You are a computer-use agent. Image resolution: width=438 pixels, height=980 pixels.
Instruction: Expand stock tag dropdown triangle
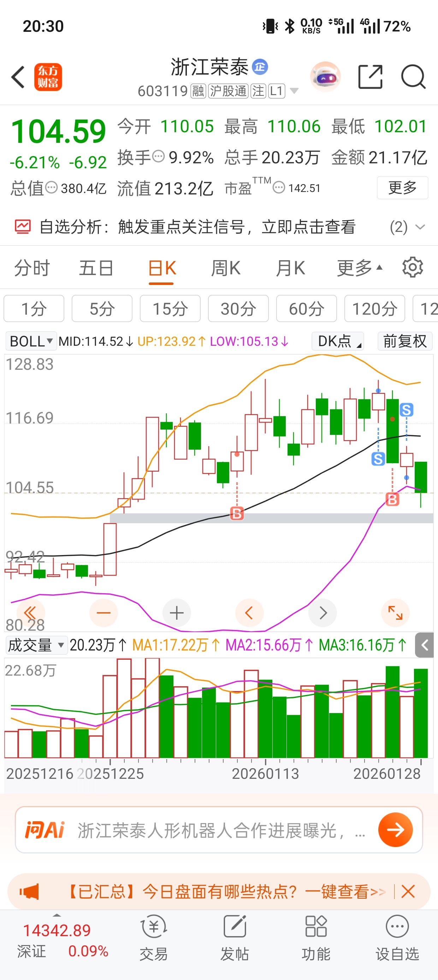pyautogui.click(x=294, y=91)
